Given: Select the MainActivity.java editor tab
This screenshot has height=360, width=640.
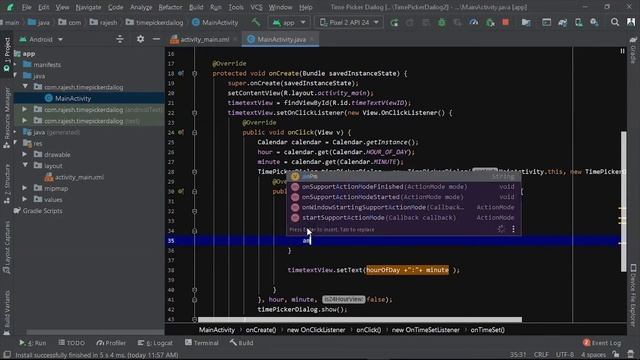Looking at the screenshot, I should pyautogui.click(x=281, y=39).
